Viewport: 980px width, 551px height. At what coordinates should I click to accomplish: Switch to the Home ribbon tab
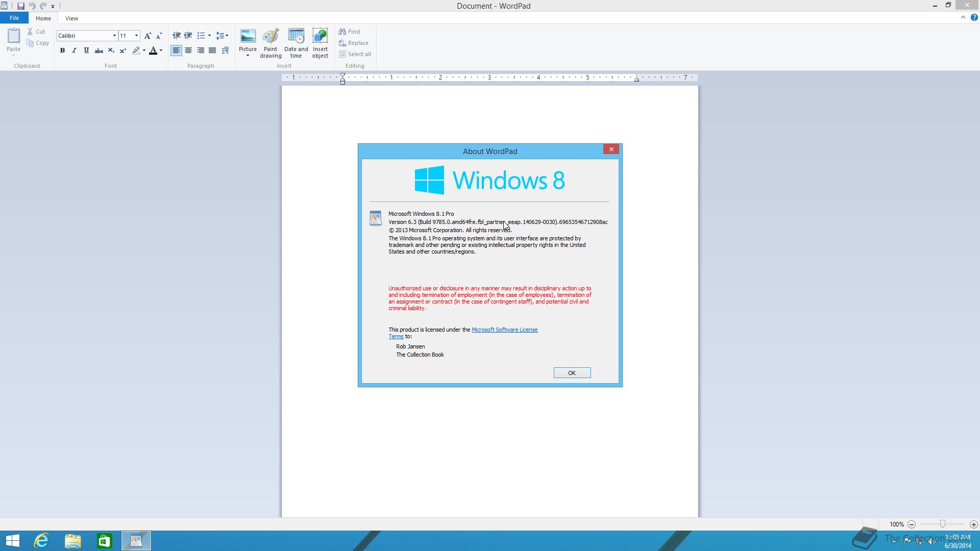43,18
